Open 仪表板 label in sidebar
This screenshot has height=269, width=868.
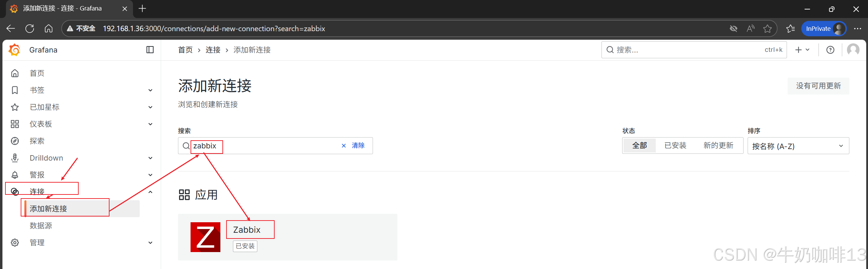[x=41, y=124]
